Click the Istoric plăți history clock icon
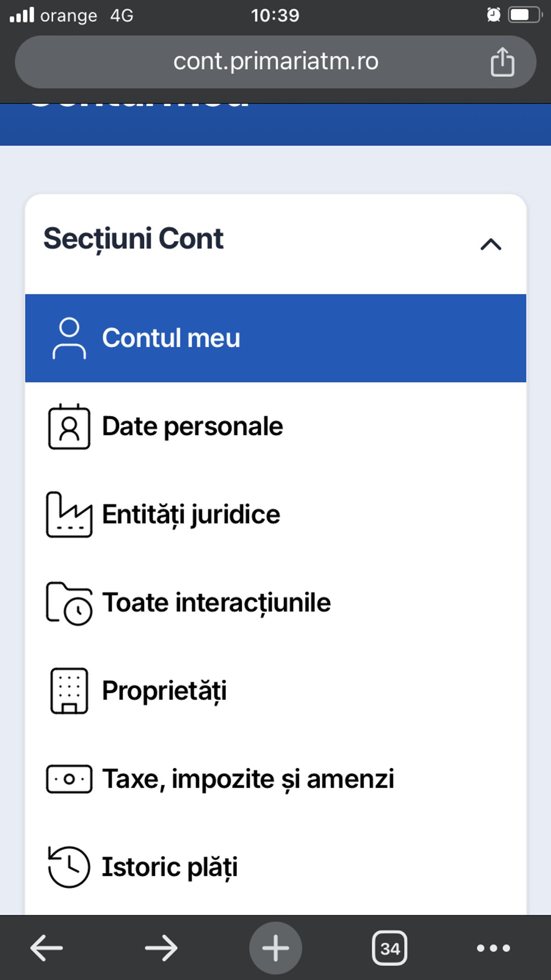Image resolution: width=551 pixels, height=980 pixels. 69,867
